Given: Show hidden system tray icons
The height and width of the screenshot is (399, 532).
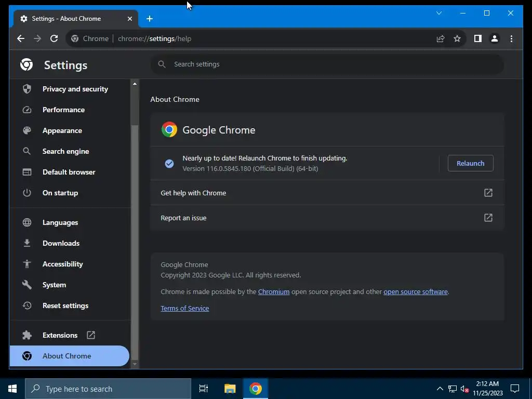Looking at the screenshot, I should 440,389.
